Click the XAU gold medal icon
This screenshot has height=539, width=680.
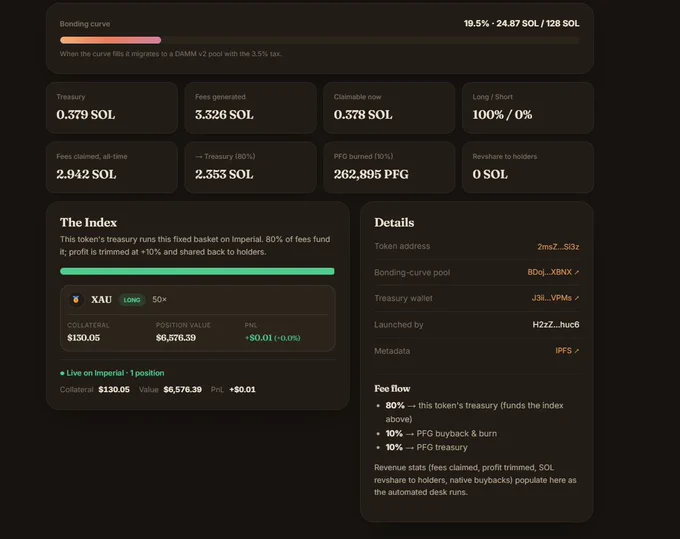tap(76, 300)
